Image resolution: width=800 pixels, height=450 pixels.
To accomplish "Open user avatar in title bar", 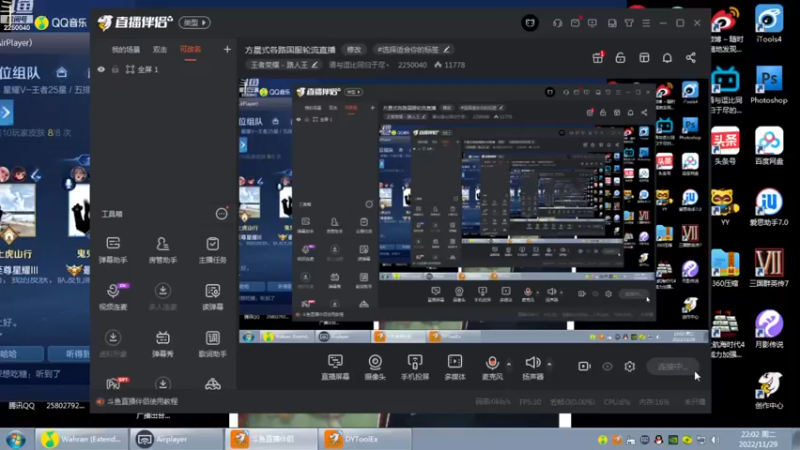I will pos(530,23).
